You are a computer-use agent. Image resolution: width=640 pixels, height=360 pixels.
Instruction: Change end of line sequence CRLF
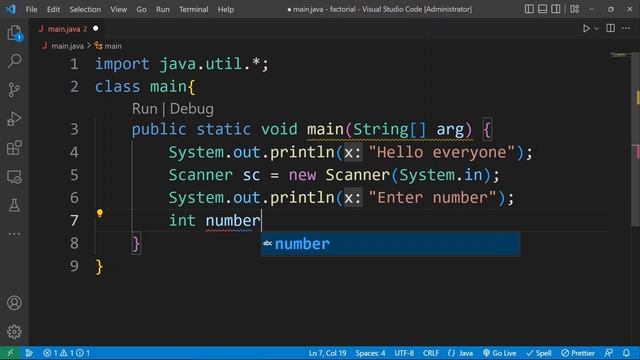click(x=431, y=353)
